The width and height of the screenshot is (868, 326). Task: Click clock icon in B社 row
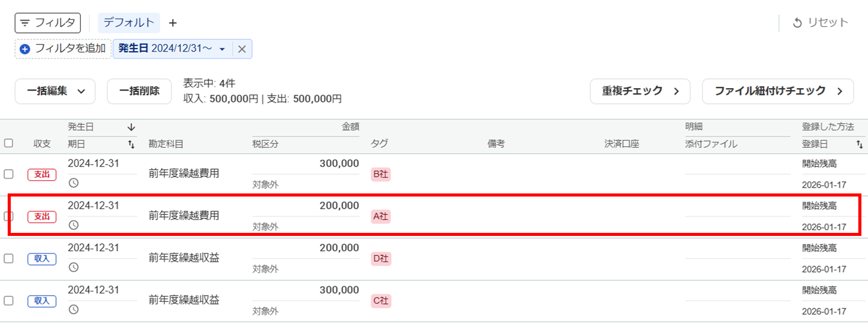(x=74, y=183)
